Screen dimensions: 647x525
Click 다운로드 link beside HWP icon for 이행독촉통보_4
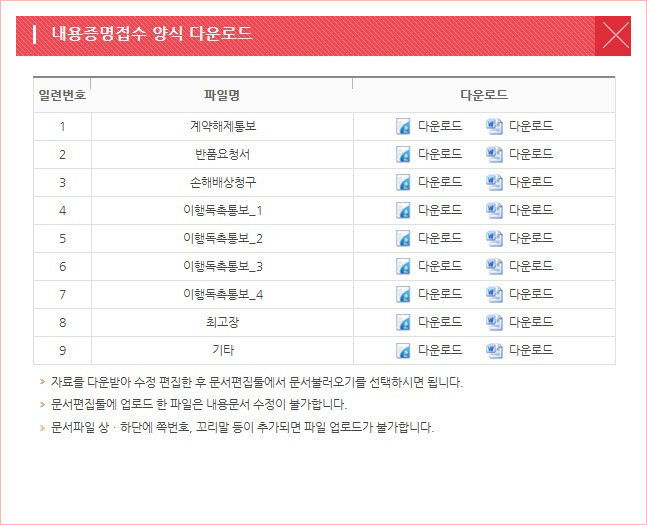[440, 294]
